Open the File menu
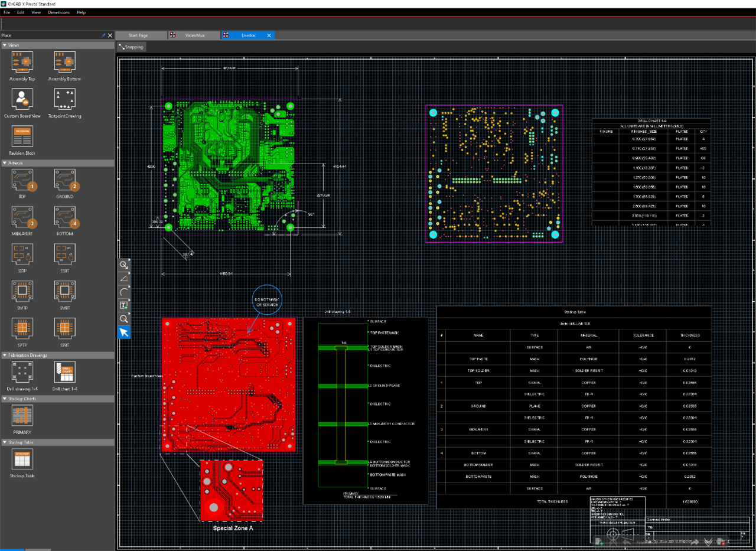Image resolution: width=756 pixels, height=551 pixels. (6, 12)
